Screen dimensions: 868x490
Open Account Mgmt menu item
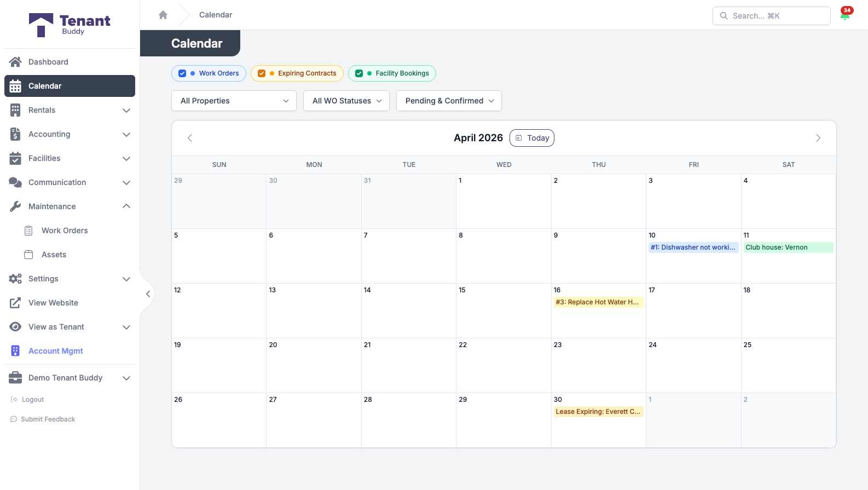pyautogui.click(x=70, y=351)
